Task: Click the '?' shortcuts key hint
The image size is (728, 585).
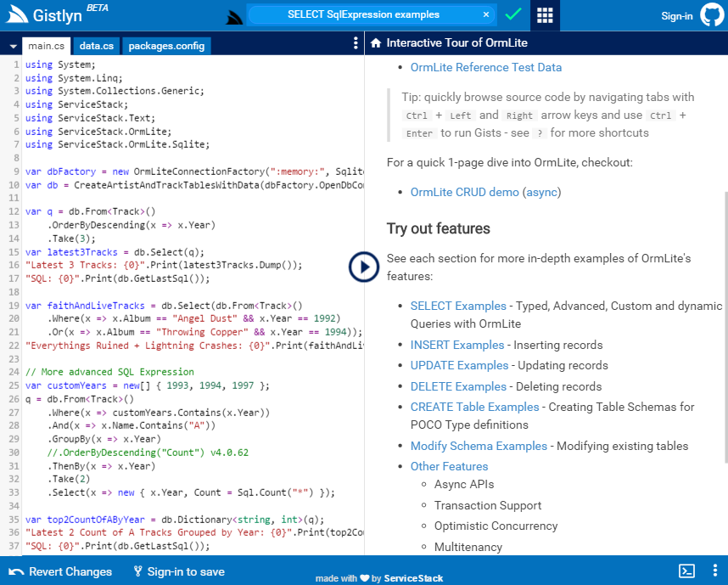Action: click(539, 133)
